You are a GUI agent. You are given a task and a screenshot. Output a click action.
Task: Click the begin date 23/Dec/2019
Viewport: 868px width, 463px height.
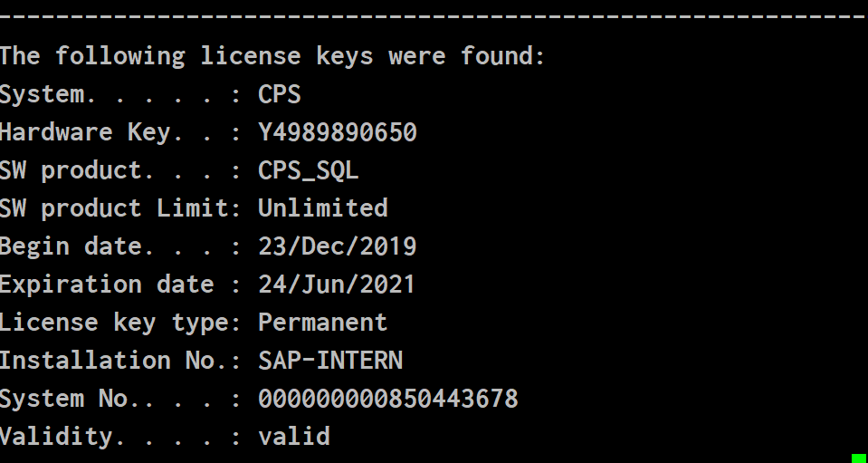pyautogui.click(x=337, y=246)
